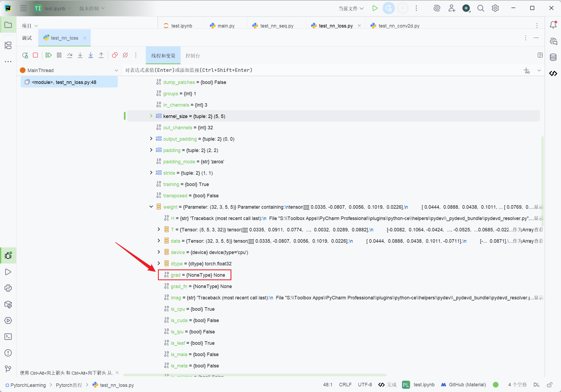Switch to the 控制台 tab
Image resolution: width=561 pixels, height=392 pixels.
point(192,56)
